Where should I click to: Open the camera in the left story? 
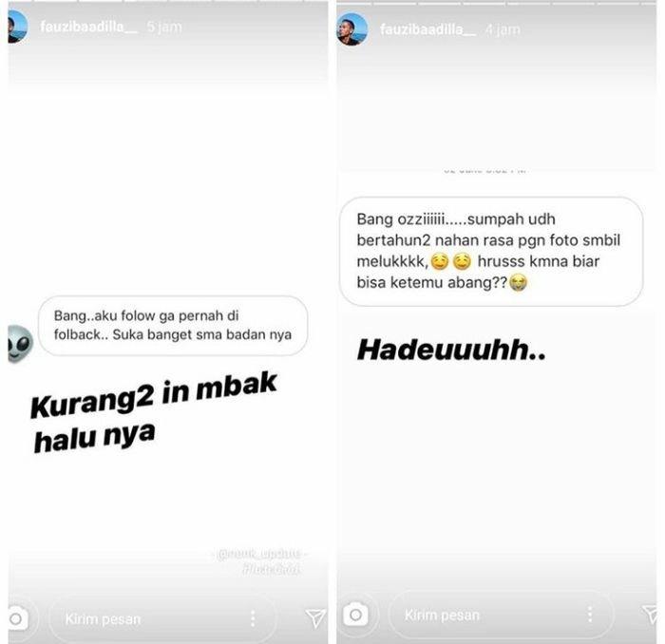coord(18,618)
